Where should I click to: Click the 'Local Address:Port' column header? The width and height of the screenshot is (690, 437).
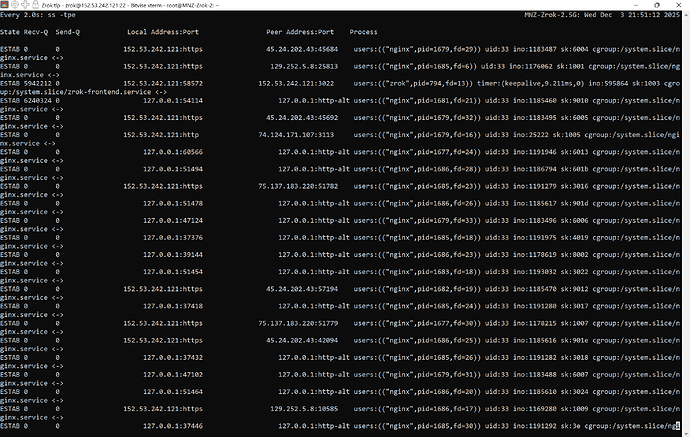pos(163,32)
